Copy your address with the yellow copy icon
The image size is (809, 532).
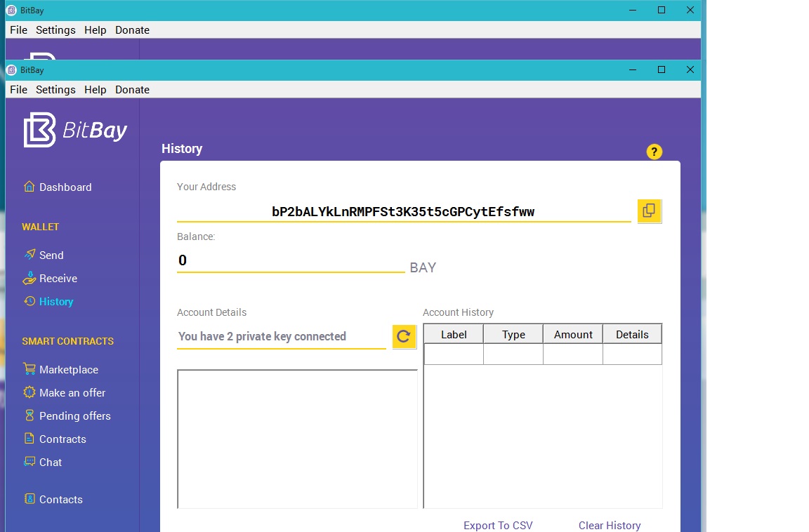click(649, 211)
